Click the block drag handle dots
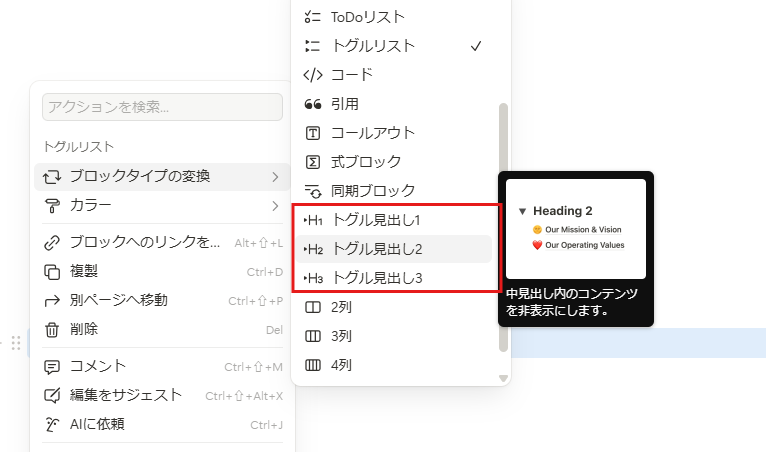Viewport: 766px width, 452px height. click(16, 343)
